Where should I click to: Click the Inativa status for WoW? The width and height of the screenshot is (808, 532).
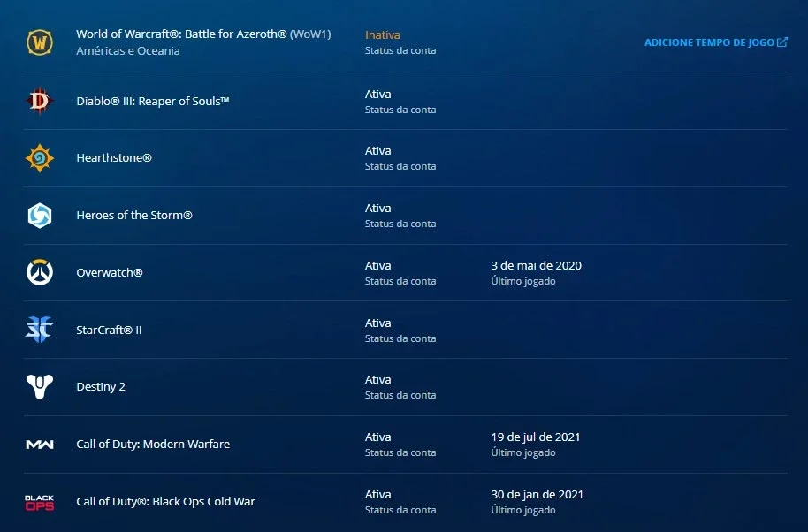click(383, 35)
